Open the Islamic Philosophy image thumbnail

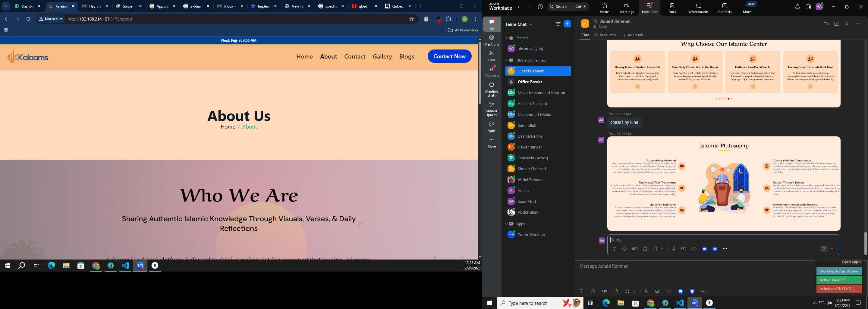tap(724, 183)
